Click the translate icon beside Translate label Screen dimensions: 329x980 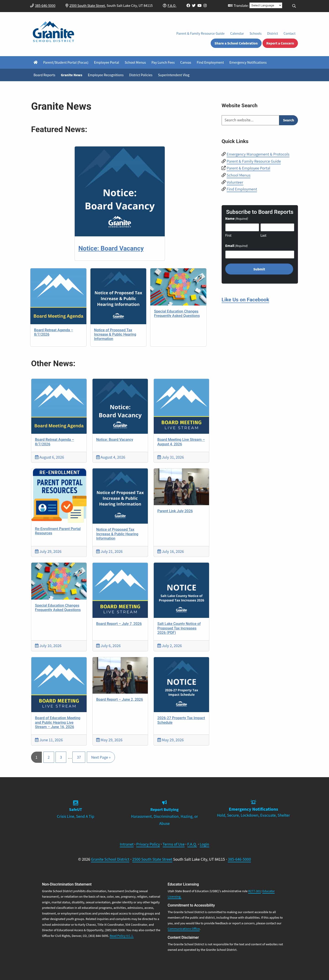pos(230,6)
